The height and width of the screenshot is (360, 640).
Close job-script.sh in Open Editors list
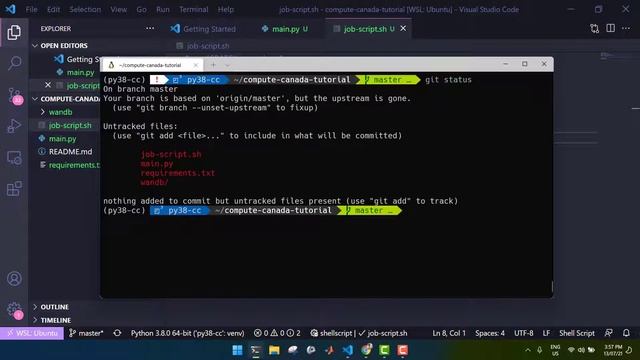pos(48,85)
